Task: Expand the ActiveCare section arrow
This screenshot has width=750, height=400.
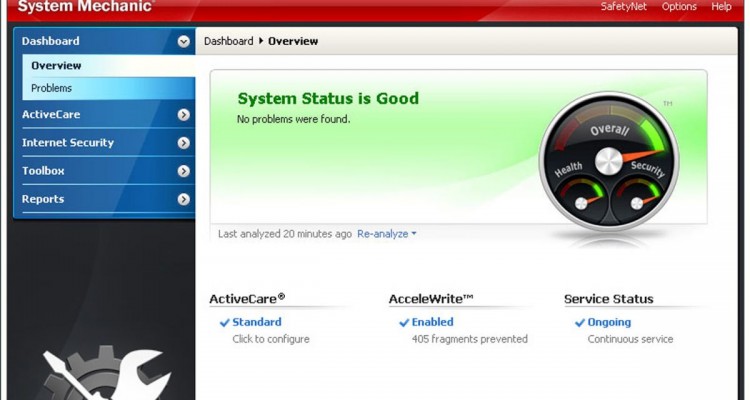Action: pos(184,115)
